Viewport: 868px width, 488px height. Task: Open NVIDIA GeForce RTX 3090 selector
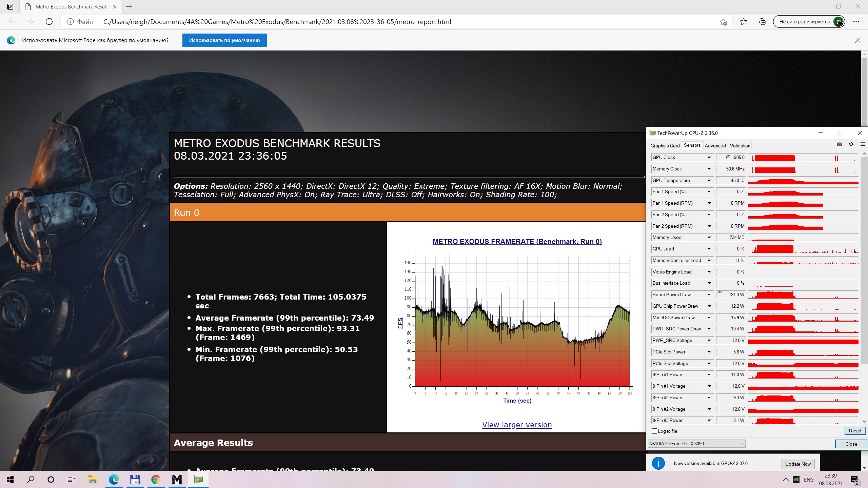[x=696, y=444]
